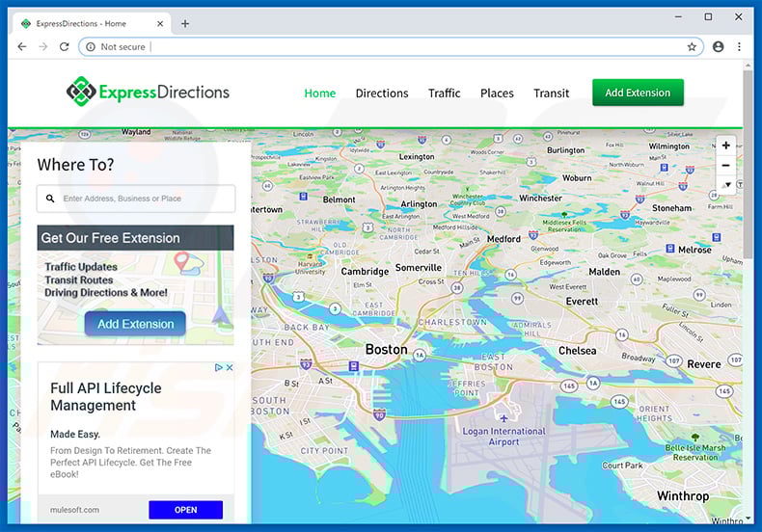The width and height of the screenshot is (762, 532).
Task: Click the Burlington label on the map
Action: click(x=565, y=150)
